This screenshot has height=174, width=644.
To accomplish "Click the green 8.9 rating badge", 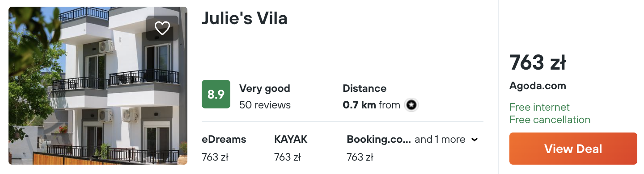I will click(x=216, y=94).
